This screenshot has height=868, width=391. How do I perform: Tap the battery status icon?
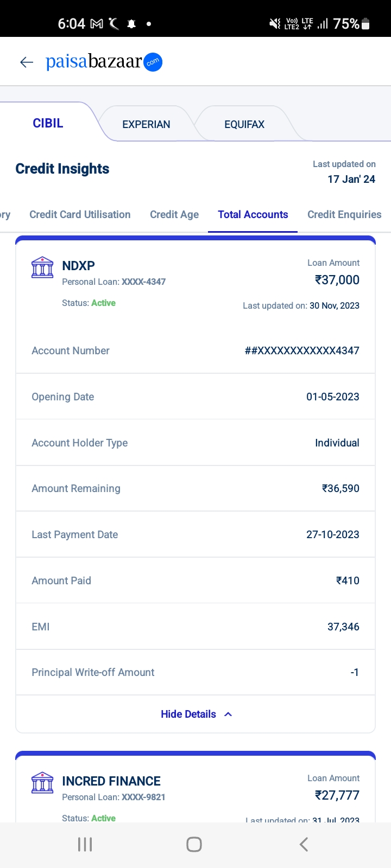(x=365, y=24)
